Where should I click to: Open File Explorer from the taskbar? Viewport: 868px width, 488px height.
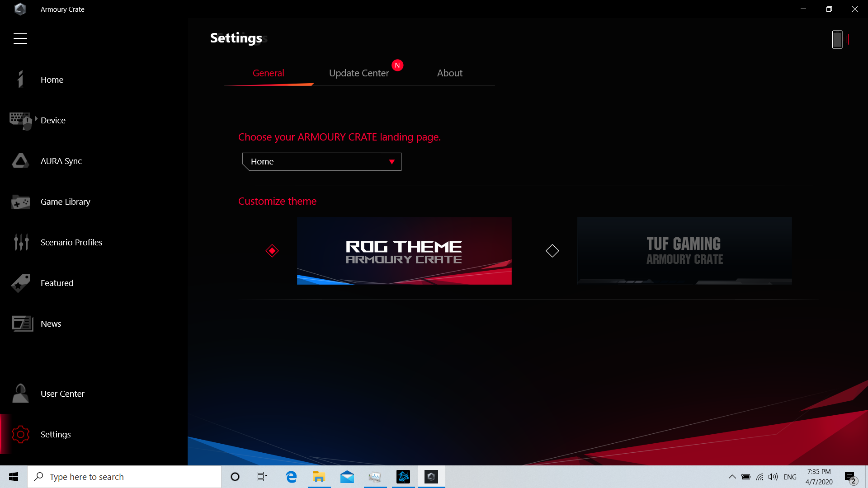[x=319, y=477]
